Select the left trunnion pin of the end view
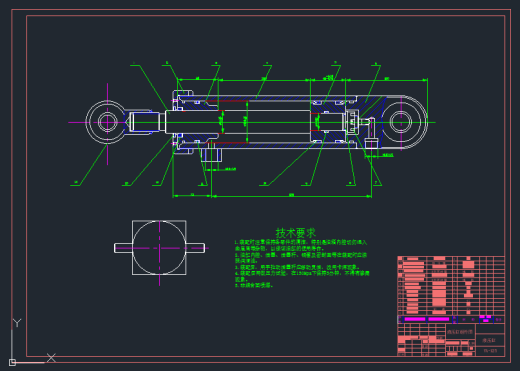Screen dimensions: 520x371 click(123, 248)
